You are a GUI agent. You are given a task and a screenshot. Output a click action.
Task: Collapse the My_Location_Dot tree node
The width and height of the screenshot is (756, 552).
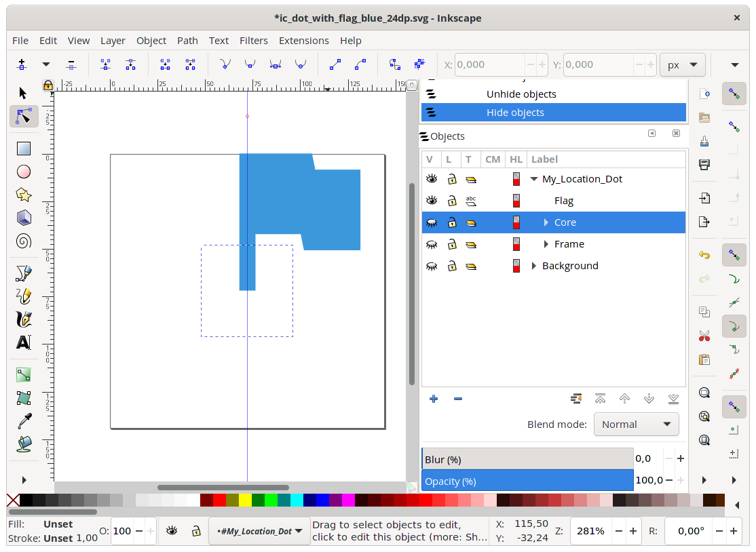point(533,179)
